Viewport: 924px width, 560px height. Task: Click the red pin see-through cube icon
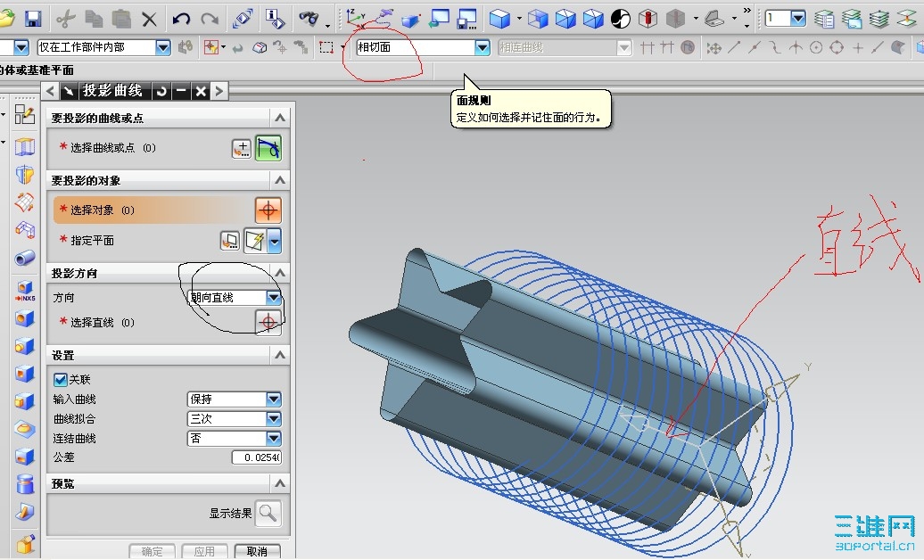[648, 19]
